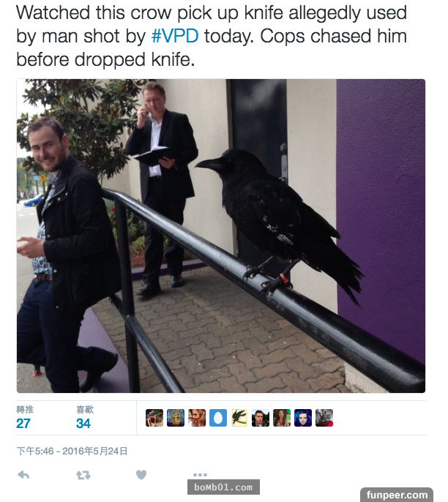Click the funpeer.com watermark badge
This screenshot has width=448, height=502.
pyautogui.click(x=397, y=495)
